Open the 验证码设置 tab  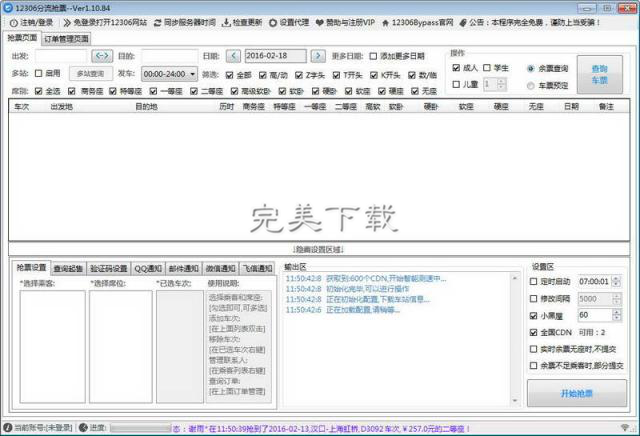(109, 268)
